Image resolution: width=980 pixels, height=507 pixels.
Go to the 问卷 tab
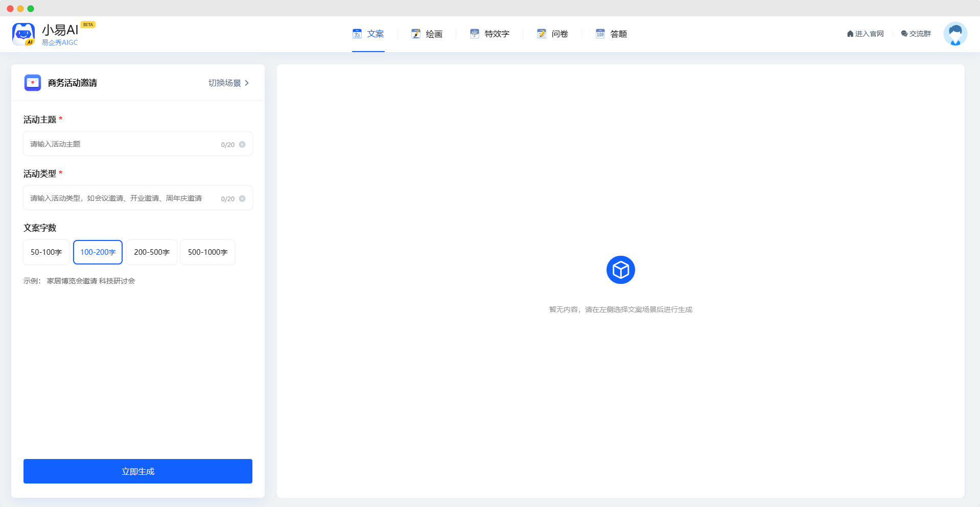[x=553, y=34]
